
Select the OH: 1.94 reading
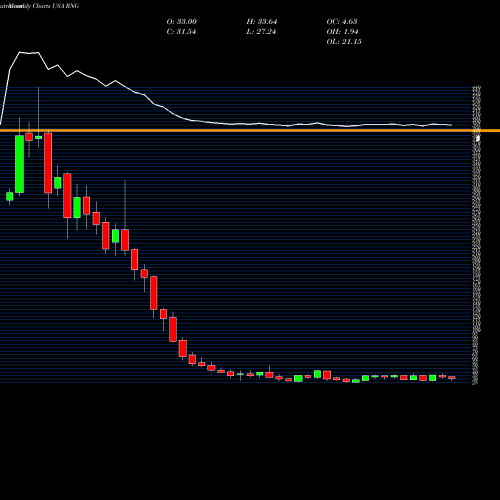342,32
